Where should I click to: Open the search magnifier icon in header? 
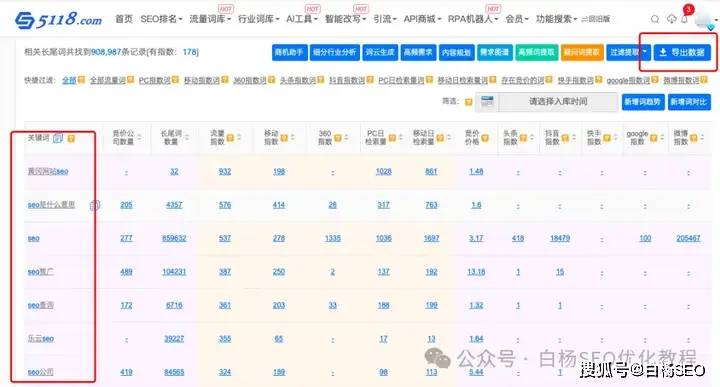tap(655, 19)
